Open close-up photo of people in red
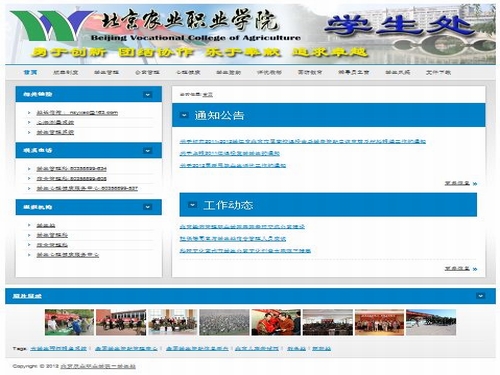This screenshot has width=500, height=375. click(276, 322)
